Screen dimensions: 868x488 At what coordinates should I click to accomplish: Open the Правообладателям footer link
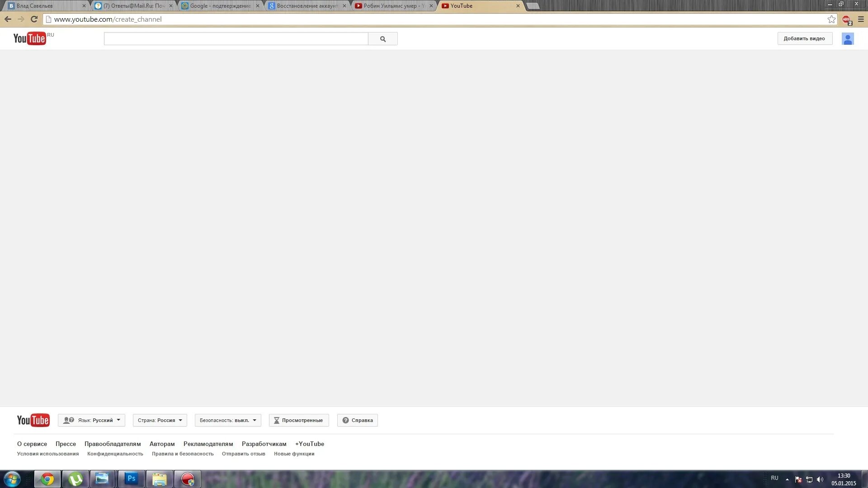point(113,444)
